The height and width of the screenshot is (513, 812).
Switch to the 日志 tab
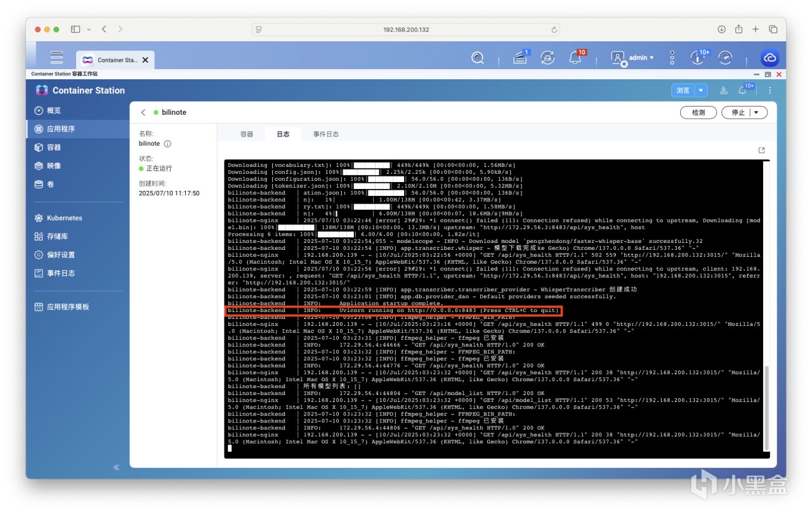283,134
